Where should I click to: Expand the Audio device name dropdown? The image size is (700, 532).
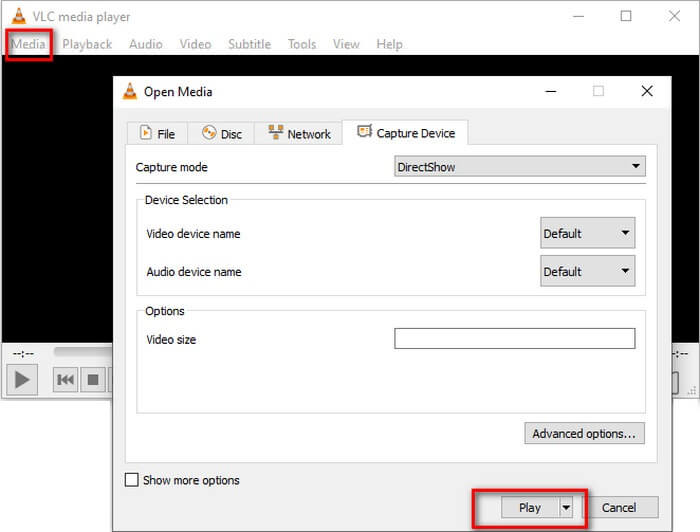(x=588, y=271)
